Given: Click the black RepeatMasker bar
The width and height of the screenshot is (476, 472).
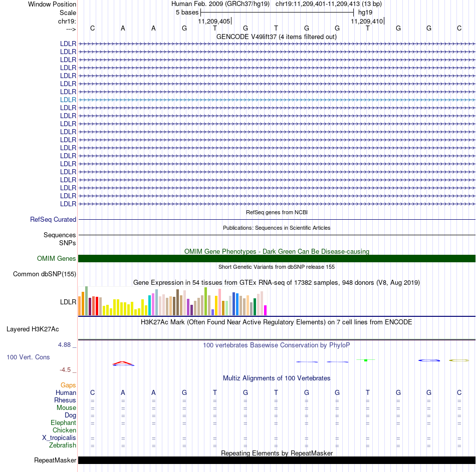Looking at the screenshot, I should tap(277, 460).
